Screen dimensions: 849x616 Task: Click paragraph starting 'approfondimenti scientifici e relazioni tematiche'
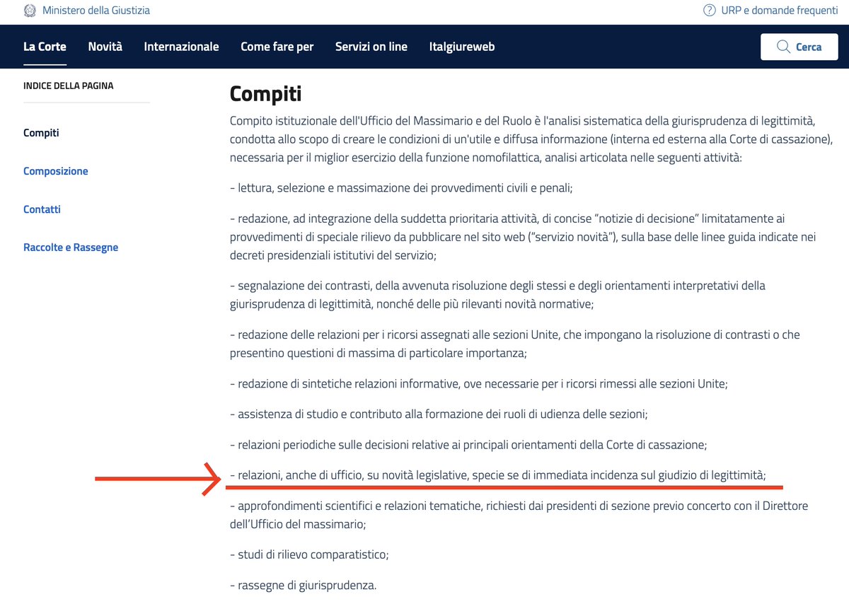click(x=519, y=515)
